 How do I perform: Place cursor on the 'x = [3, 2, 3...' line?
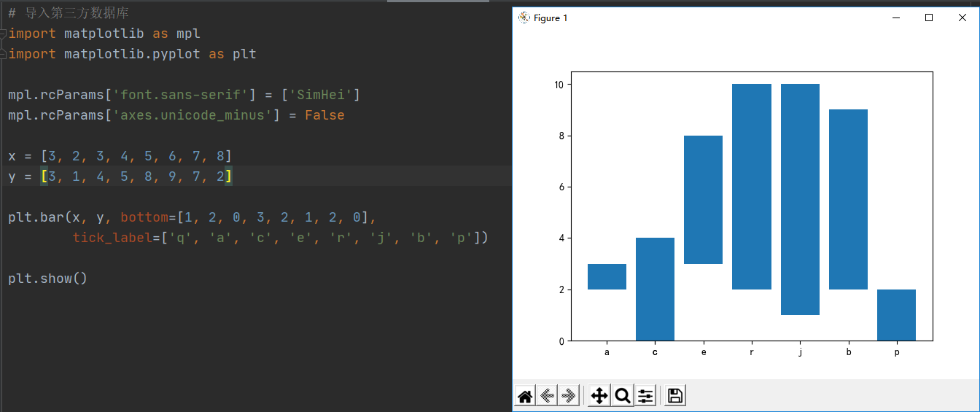120,156
